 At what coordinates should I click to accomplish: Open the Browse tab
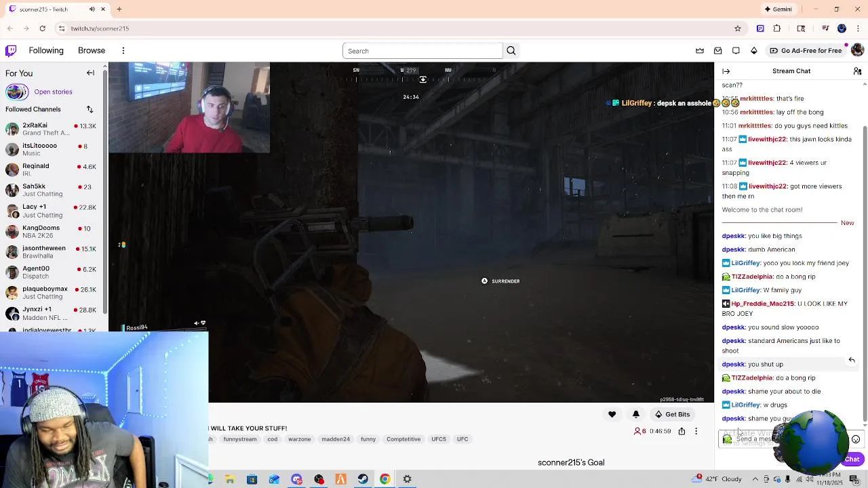(92, 51)
